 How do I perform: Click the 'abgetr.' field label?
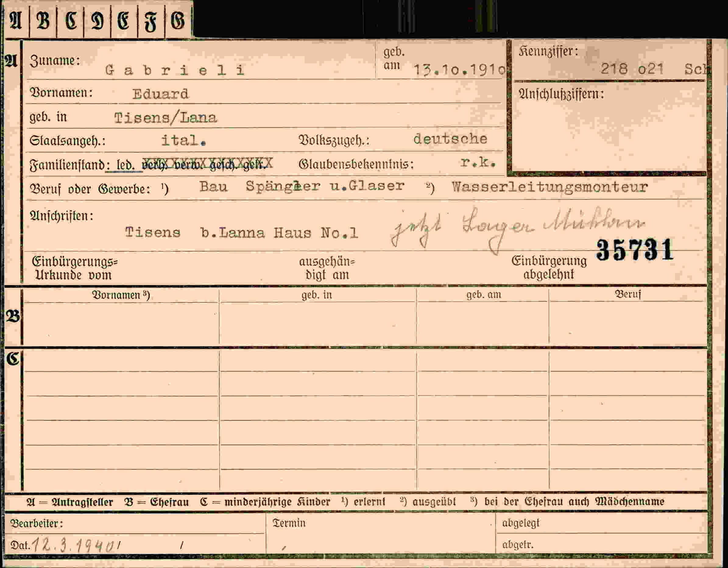coord(518,545)
